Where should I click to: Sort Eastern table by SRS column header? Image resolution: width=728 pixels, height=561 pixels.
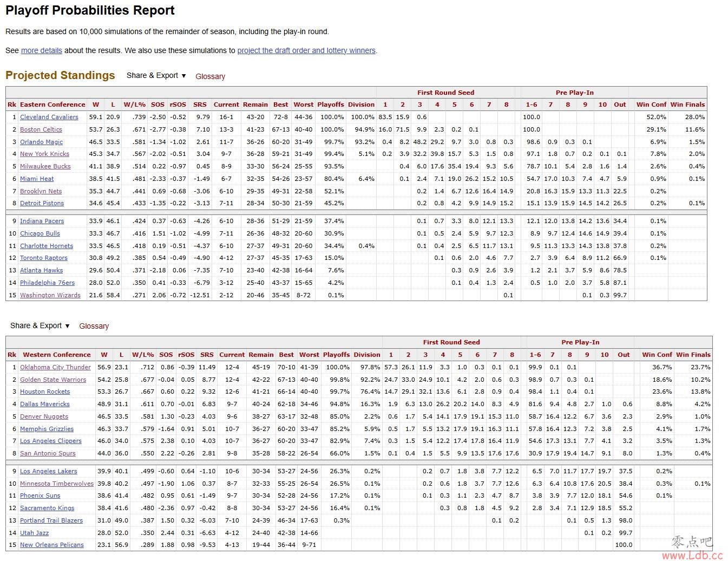pos(200,105)
